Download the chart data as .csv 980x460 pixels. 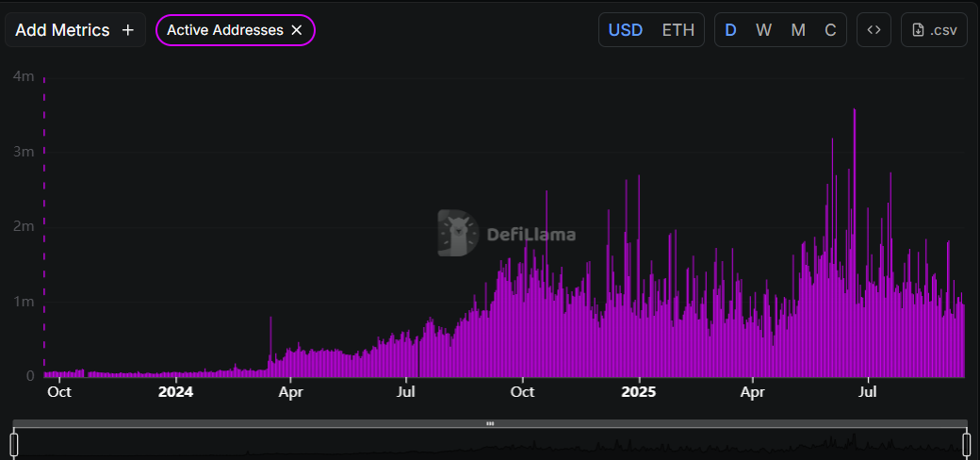tap(934, 30)
